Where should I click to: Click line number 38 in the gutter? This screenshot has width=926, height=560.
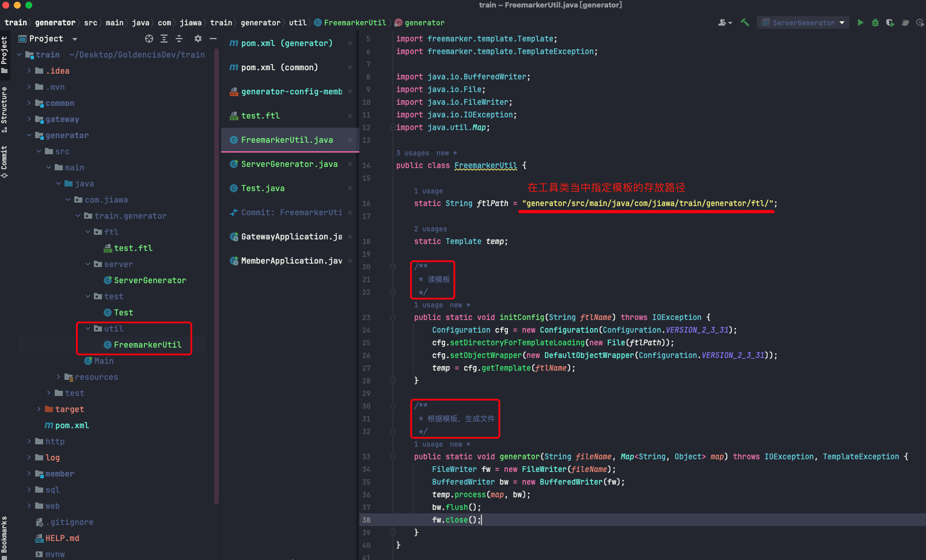366,520
